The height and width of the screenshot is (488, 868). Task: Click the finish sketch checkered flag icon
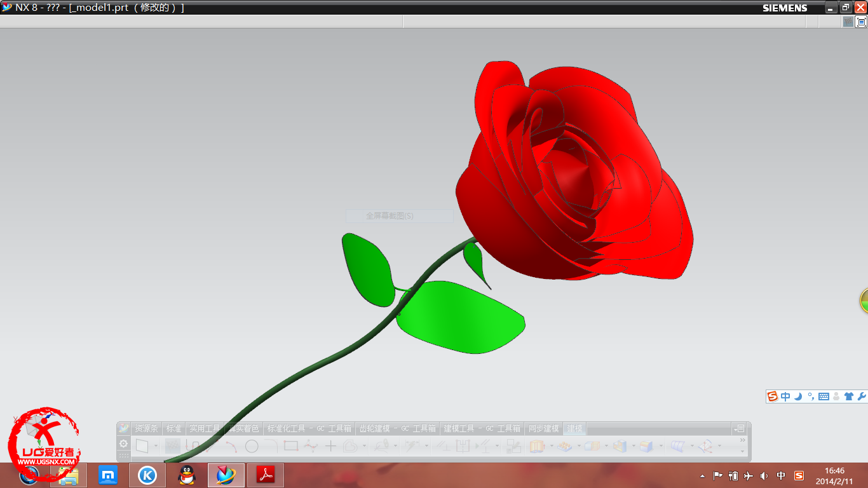click(x=173, y=446)
